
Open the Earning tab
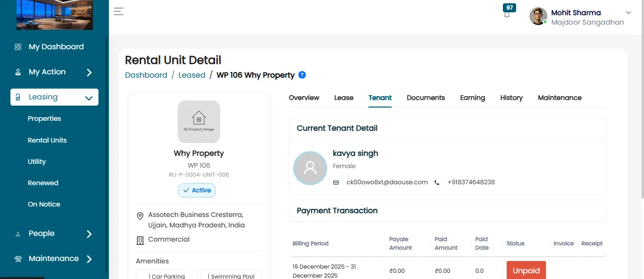(473, 98)
